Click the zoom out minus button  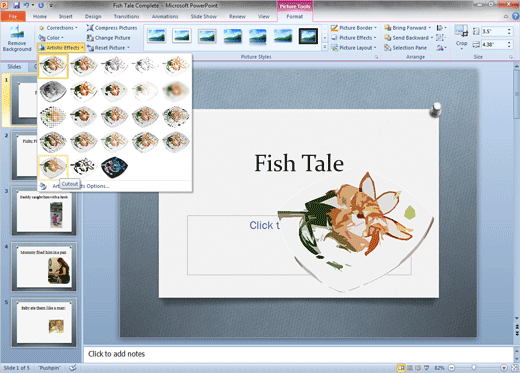click(452, 368)
